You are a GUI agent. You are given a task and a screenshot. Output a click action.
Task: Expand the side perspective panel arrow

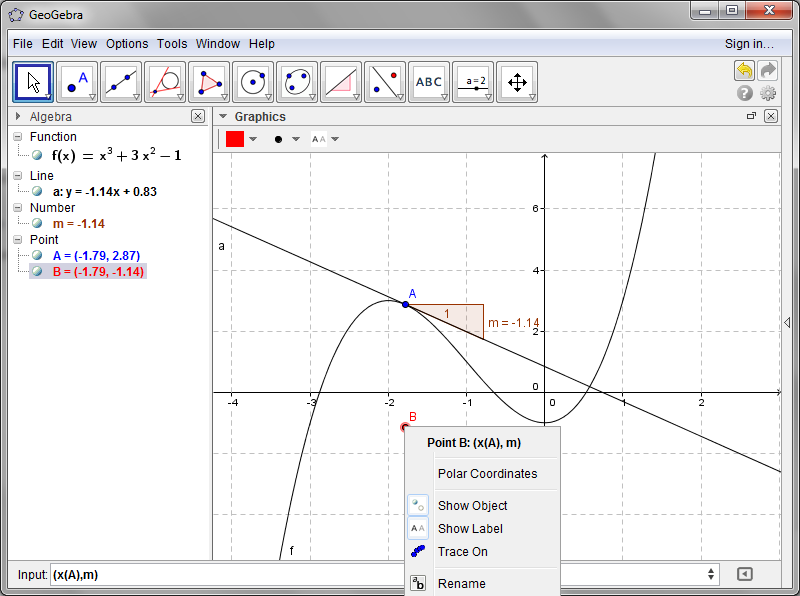tap(787, 322)
